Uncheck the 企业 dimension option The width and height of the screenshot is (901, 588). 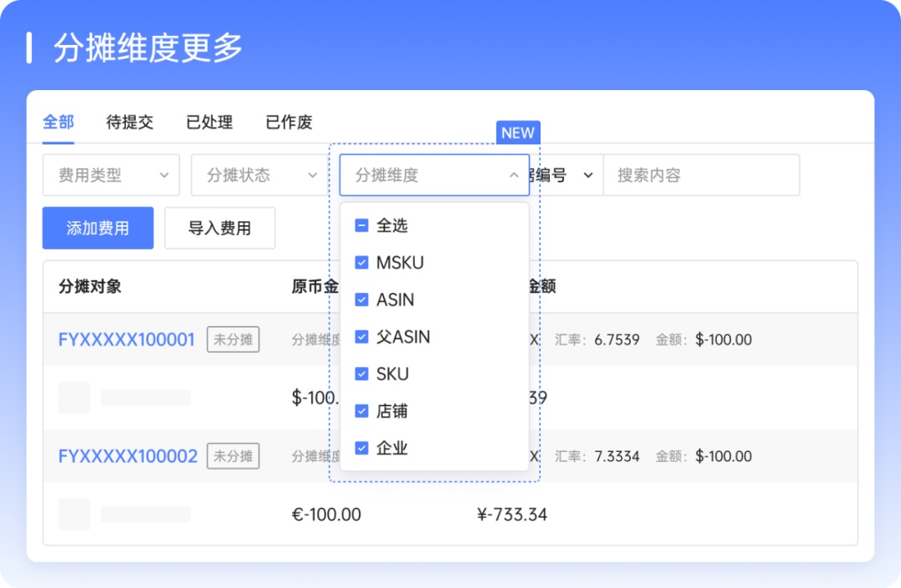click(362, 448)
